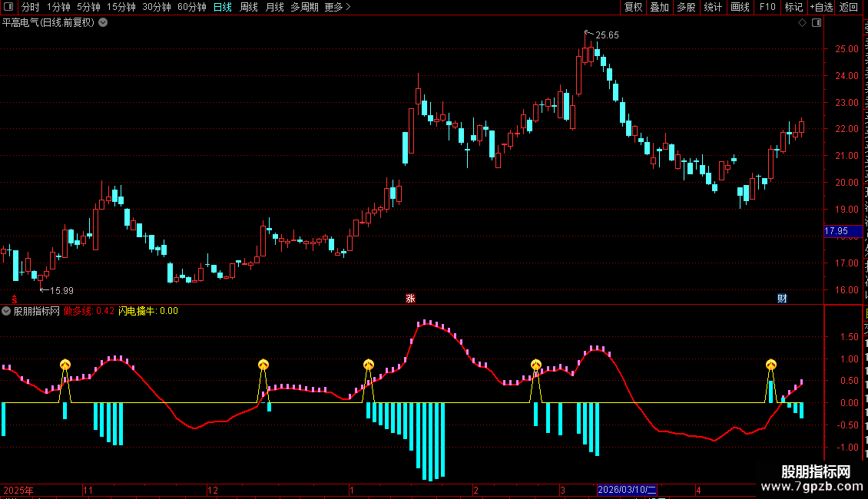The height and width of the screenshot is (499, 868).
Task: Expand the 平高电气 chart title dropdown
Action: [103, 23]
